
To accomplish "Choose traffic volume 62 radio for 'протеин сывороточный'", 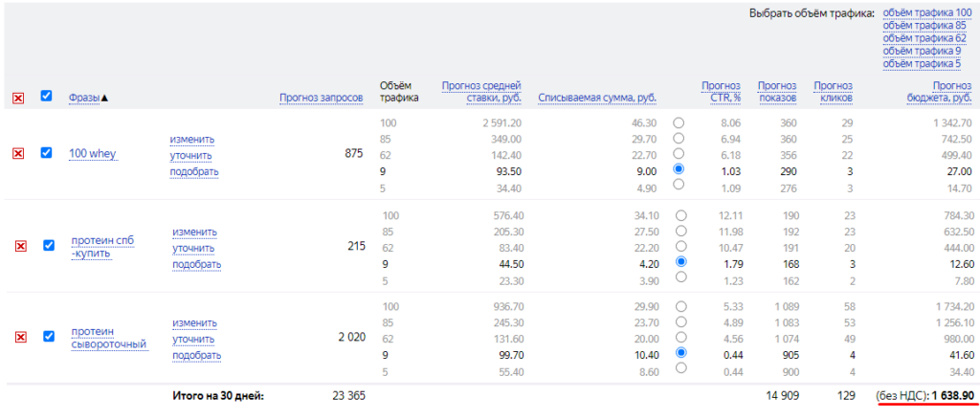I will coord(679,338).
